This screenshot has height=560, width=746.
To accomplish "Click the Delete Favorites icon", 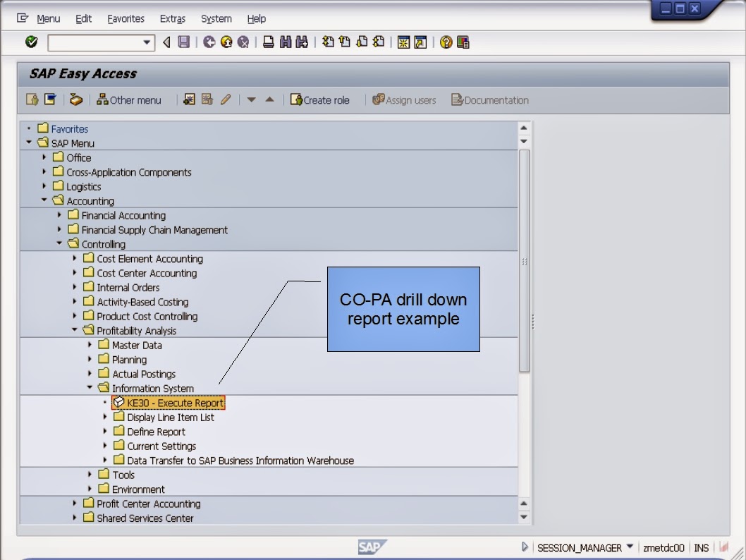I will click(207, 99).
